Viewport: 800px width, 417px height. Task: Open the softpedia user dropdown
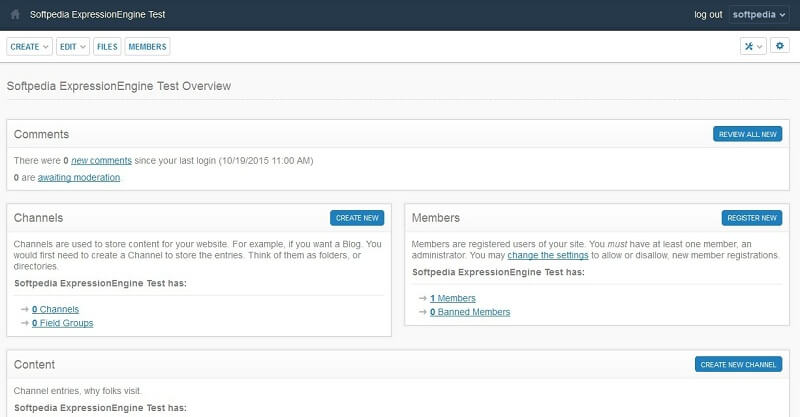pyautogui.click(x=759, y=15)
